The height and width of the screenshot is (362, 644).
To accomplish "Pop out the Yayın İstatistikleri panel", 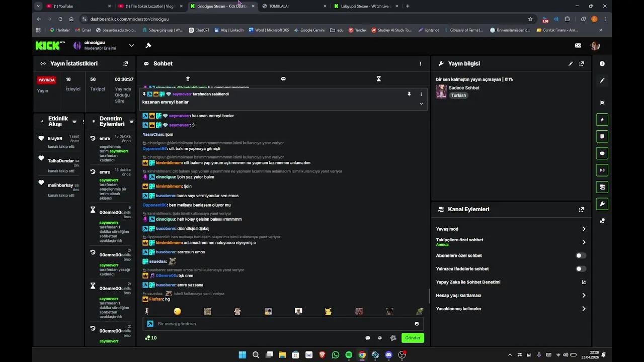I will 126,64.
